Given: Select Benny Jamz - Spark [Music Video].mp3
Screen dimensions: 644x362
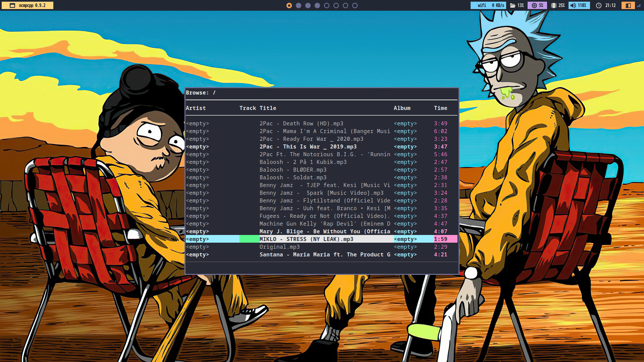Looking at the screenshot, I should (x=322, y=193).
